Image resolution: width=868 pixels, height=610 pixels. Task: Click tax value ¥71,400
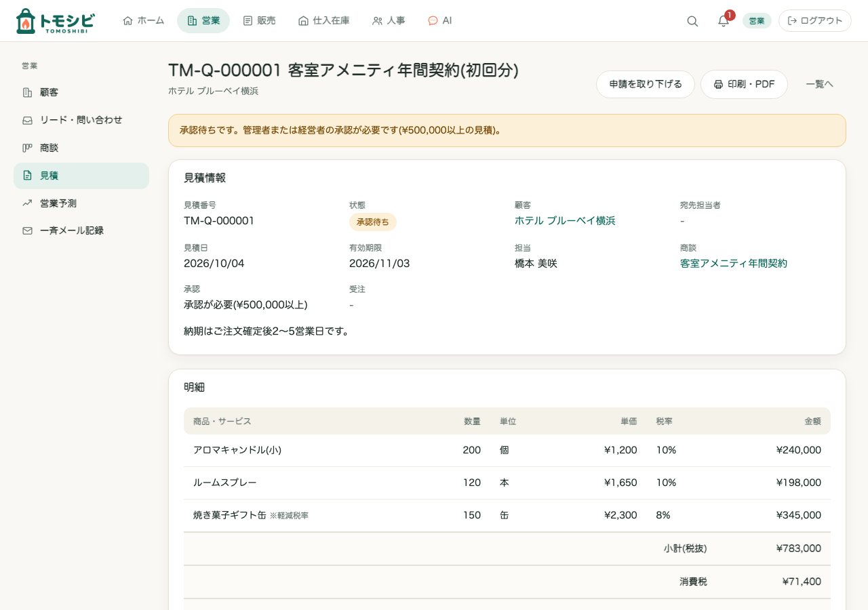[802, 582]
